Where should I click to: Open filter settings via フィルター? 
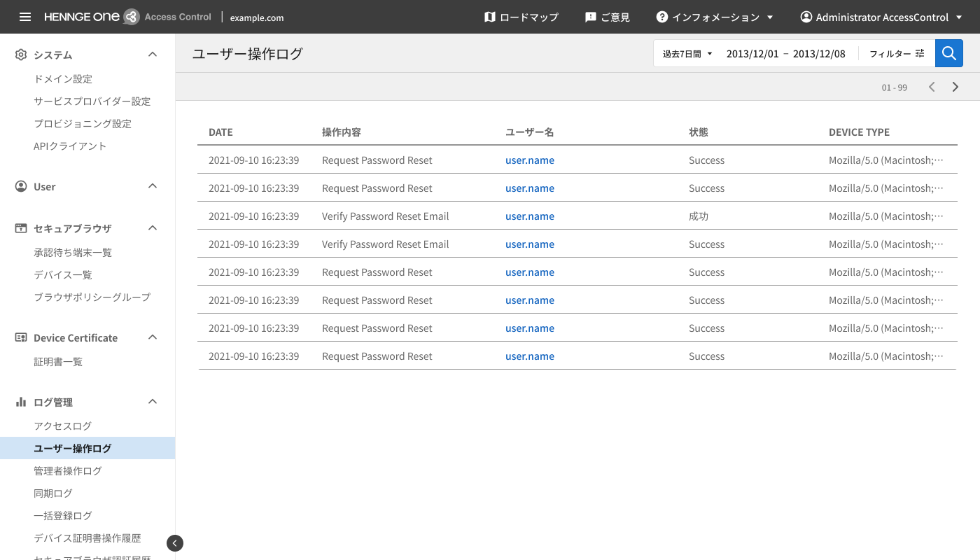tap(897, 53)
